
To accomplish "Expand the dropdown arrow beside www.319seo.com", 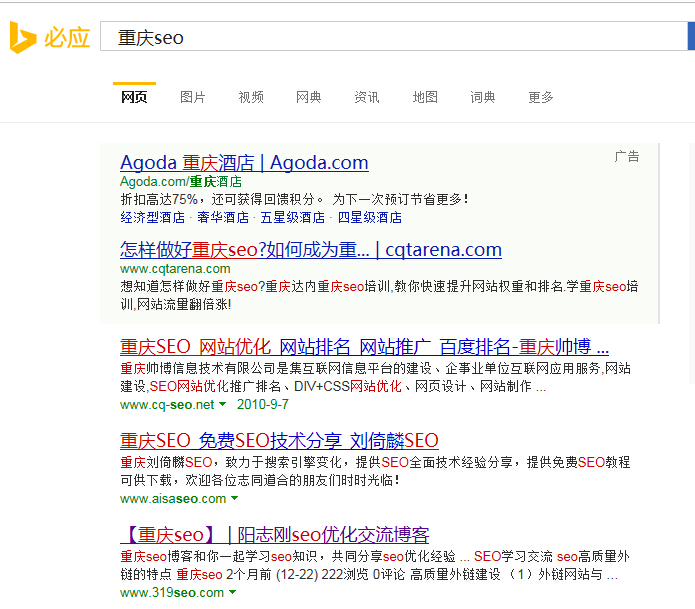I will [232, 592].
